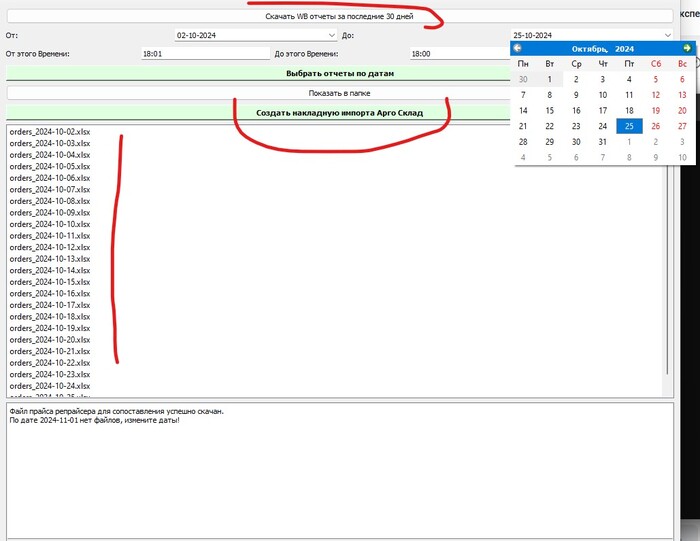
Task: Select Sunday October 6 in calendar
Action: point(682,79)
